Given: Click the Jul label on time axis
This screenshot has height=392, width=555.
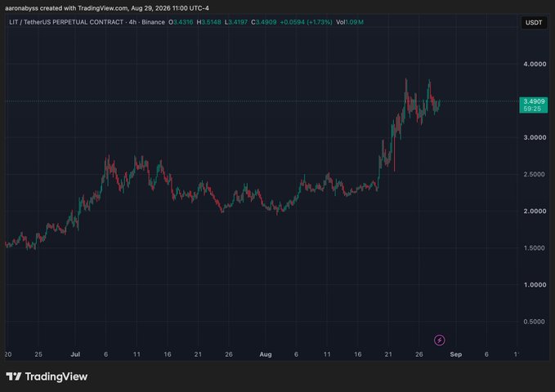Looking at the screenshot, I should [75, 354].
